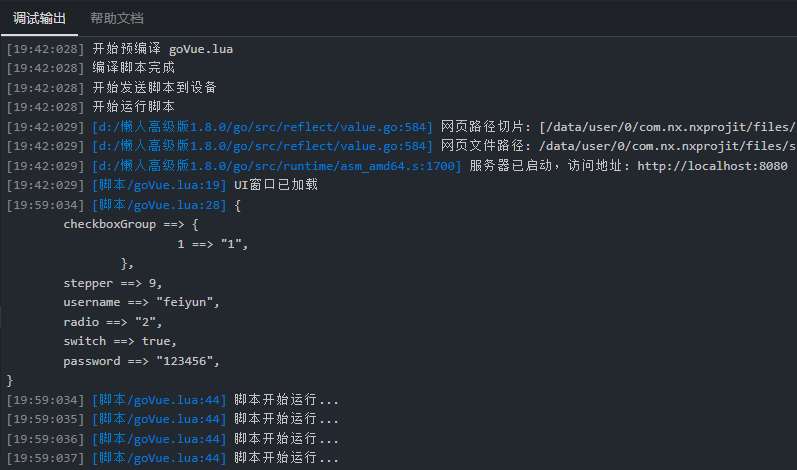This screenshot has height=470, width=797.
Task: Click the goVue.lua:44 link at 19:59:037
Action: 160,458
